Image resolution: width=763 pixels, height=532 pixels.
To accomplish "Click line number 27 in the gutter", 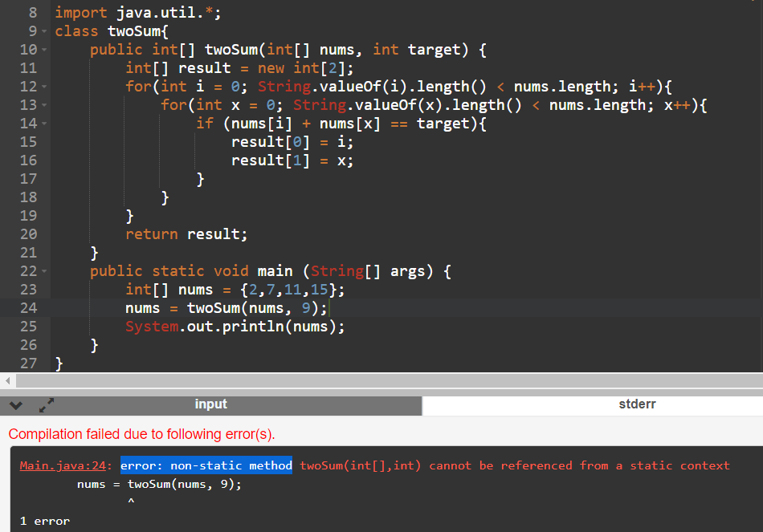I will pos(29,363).
